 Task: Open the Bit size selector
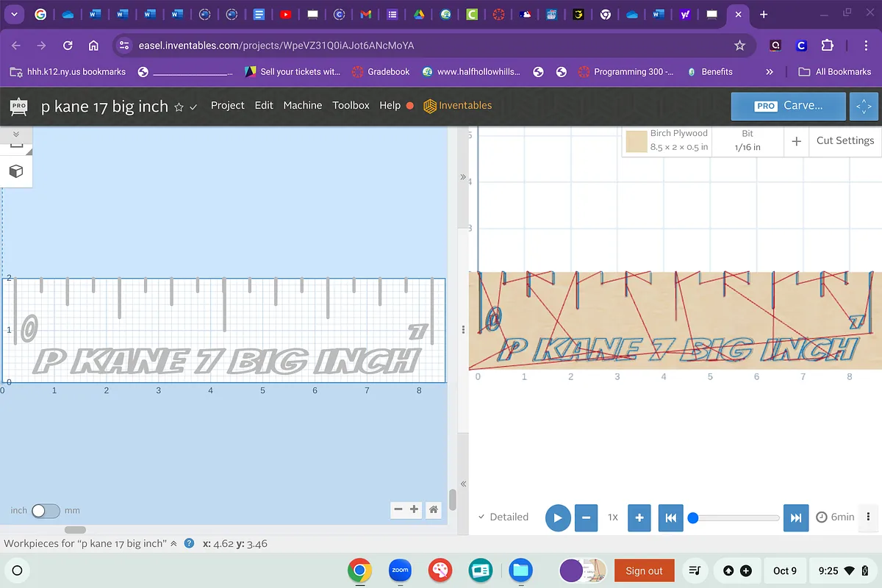747,140
